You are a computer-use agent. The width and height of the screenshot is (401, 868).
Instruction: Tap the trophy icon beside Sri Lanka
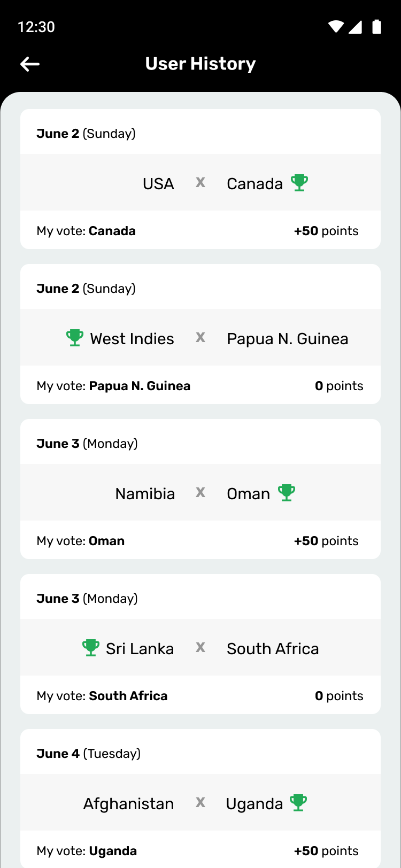click(x=91, y=648)
